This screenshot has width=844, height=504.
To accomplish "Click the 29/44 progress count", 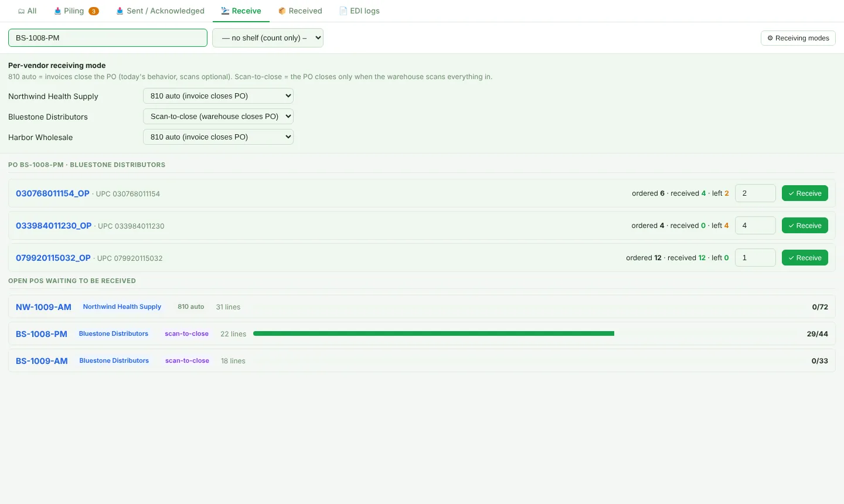I will [817, 334].
